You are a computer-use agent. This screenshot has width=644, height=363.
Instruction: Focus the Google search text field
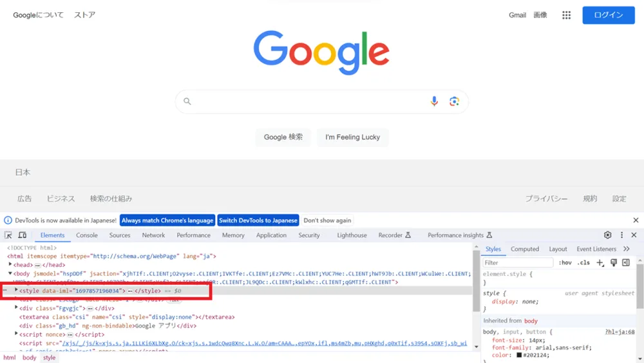(x=310, y=101)
